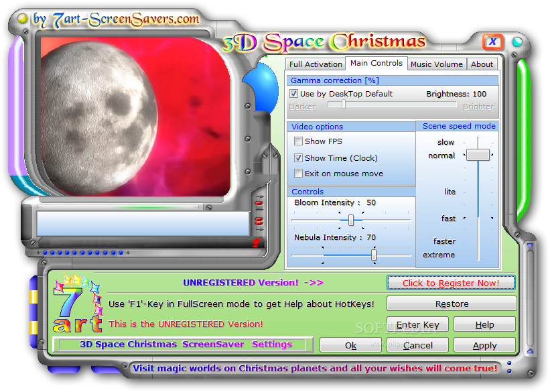Image resolution: width=550 pixels, height=392 pixels.
Task: Click the 7art rainbow logo
Action: tap(78, 304)
